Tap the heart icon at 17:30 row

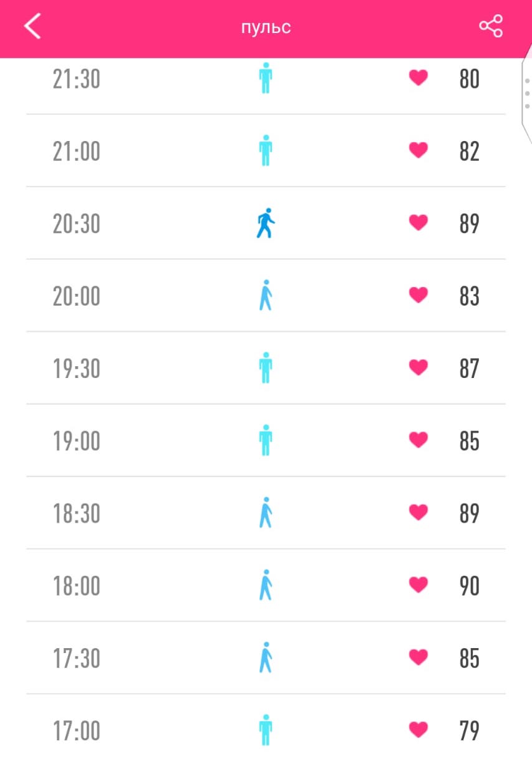[418, 657]
